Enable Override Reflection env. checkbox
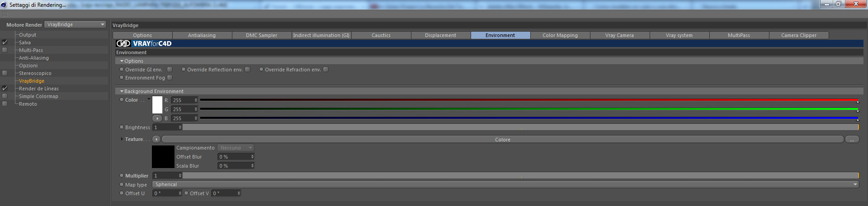The image size is (868, 206). click(x=248, y=70)
